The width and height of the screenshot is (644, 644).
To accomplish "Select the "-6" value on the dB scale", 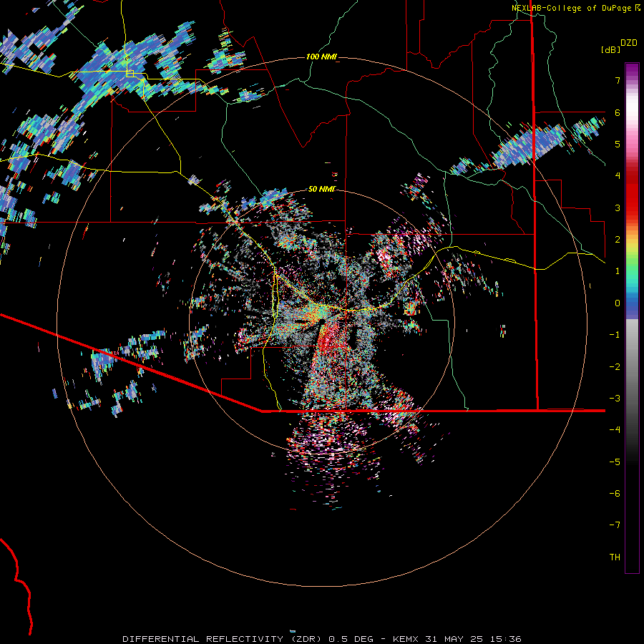I will [x=615, y=494].
